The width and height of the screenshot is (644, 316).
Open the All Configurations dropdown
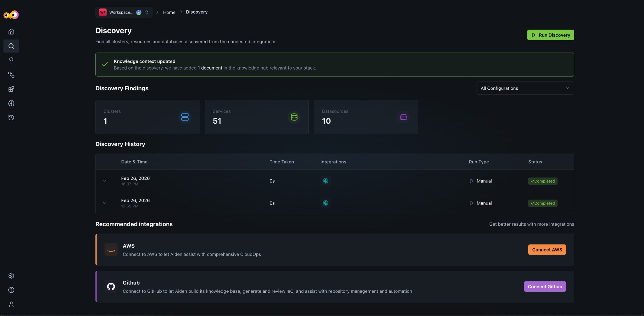click(525, 88)
